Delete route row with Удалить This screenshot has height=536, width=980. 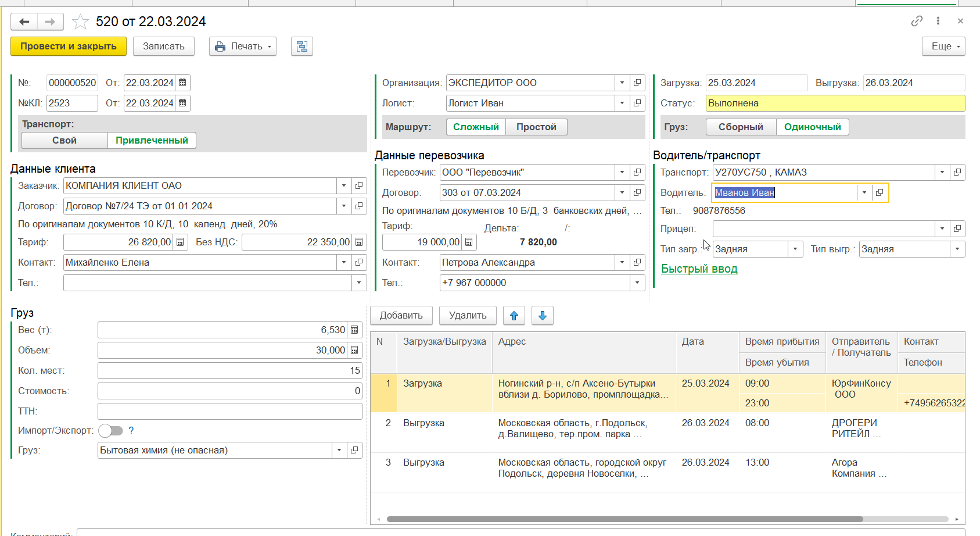[468, 315]
